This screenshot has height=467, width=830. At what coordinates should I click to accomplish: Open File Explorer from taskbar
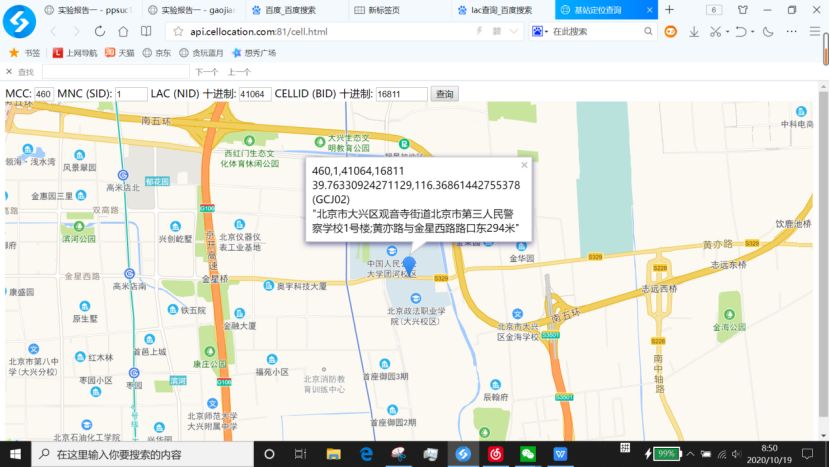333,454
